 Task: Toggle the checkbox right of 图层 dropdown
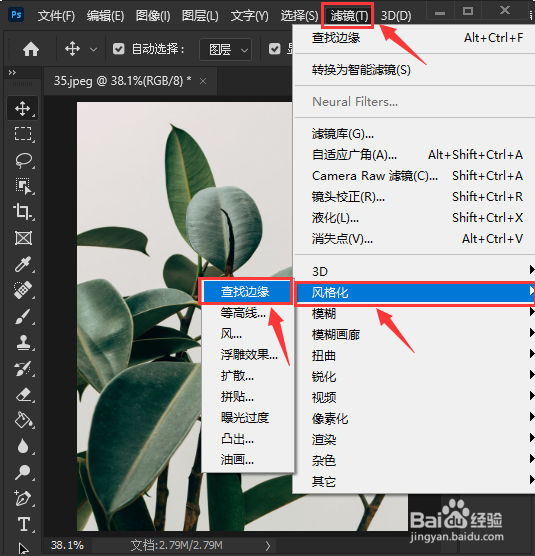(275, 49)
